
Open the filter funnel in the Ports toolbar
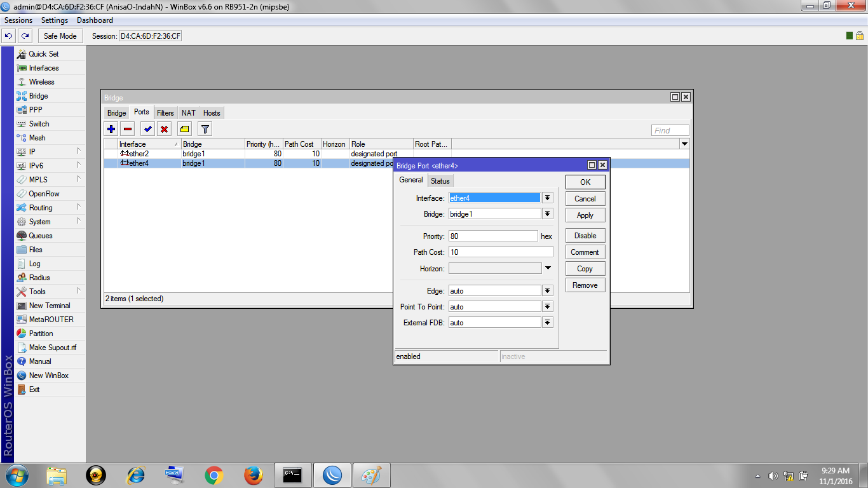point(203,128)
